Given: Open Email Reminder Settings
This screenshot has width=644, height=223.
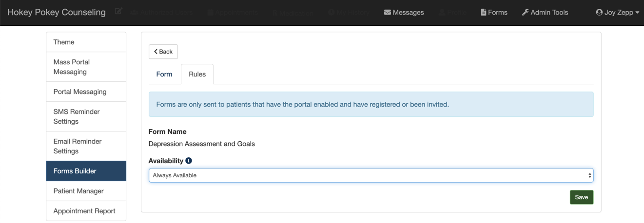Looking at the screenshot, I should click(86, 146).
